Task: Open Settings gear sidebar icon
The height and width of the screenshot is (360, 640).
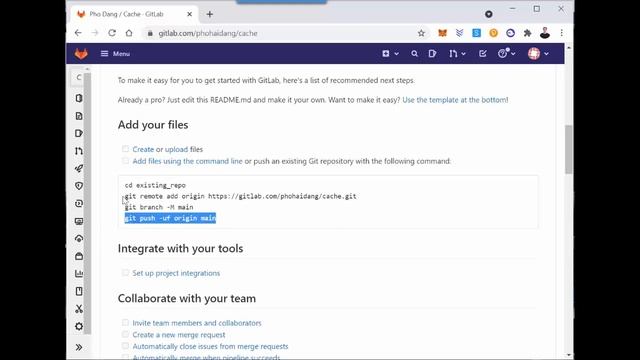Action: [79, 327]
